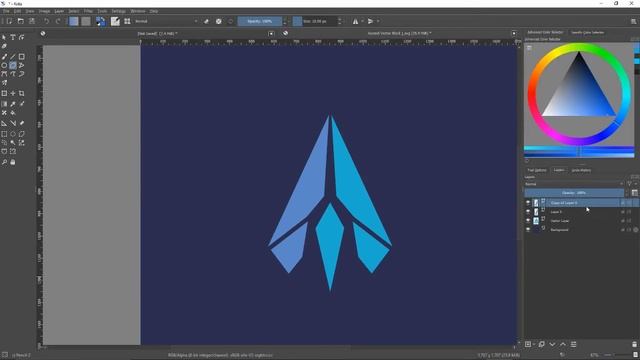
Task: Open the Filter menu
Action: (x=88, y=11)
